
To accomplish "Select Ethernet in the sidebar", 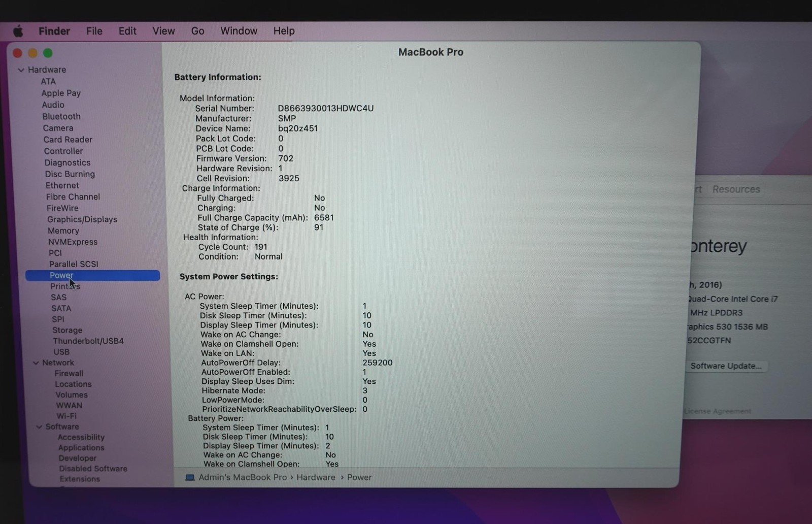I will point(62,186).
